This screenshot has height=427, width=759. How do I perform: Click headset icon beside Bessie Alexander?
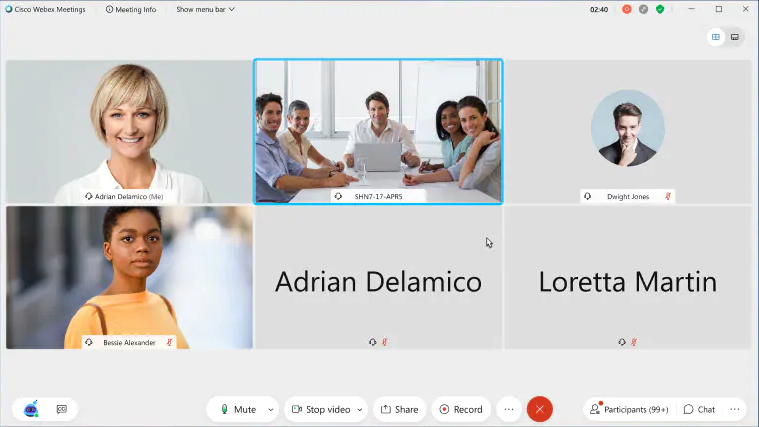tap(89, 342)
